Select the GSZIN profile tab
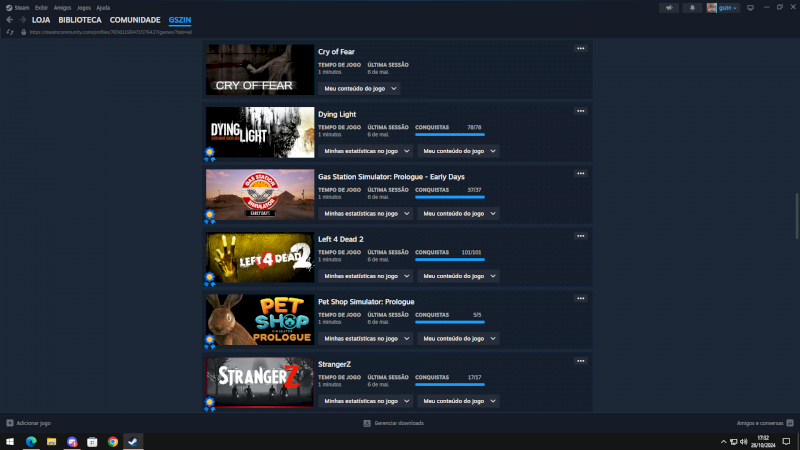800x450 pixels. coord(180,20)
